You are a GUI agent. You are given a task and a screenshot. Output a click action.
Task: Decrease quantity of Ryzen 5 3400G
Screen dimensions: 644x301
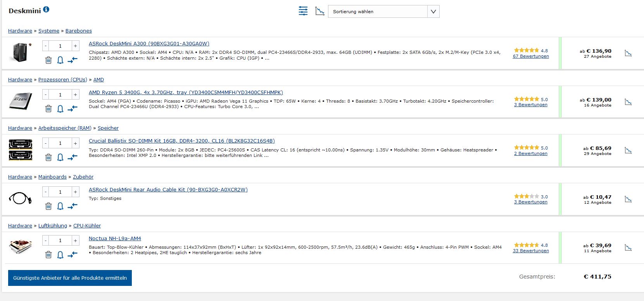pos(45,95)
